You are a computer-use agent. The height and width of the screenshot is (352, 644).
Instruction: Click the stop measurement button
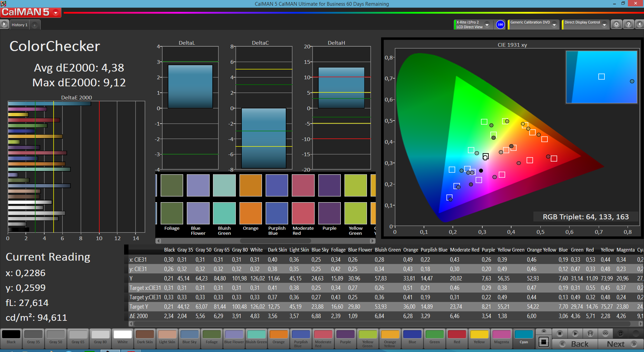(x=559, y=334)
